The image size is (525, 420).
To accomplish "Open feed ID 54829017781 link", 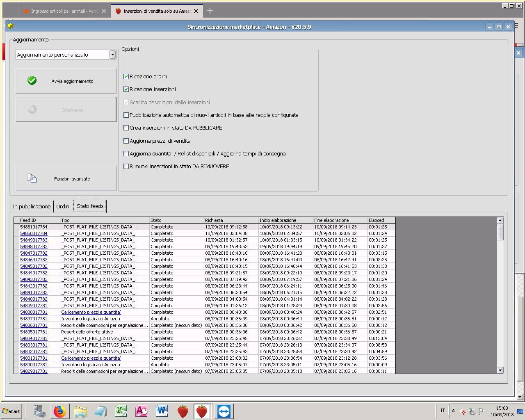I will (x=34, y=371).
